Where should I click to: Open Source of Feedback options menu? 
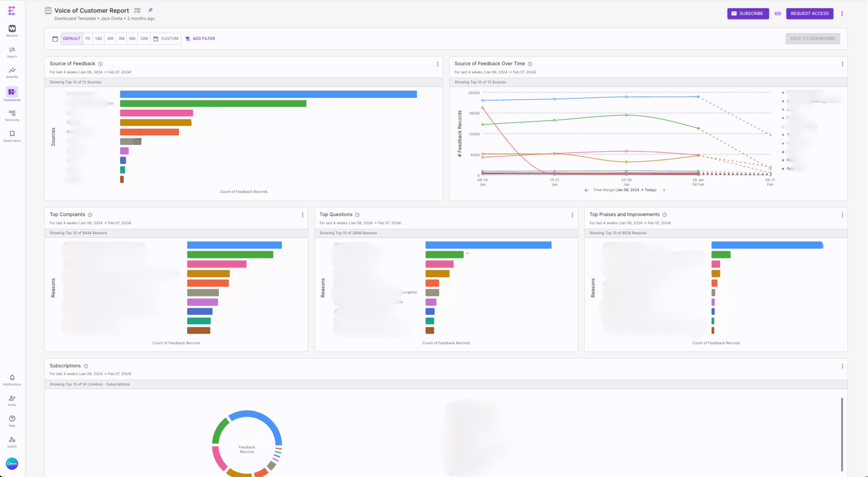437,64
